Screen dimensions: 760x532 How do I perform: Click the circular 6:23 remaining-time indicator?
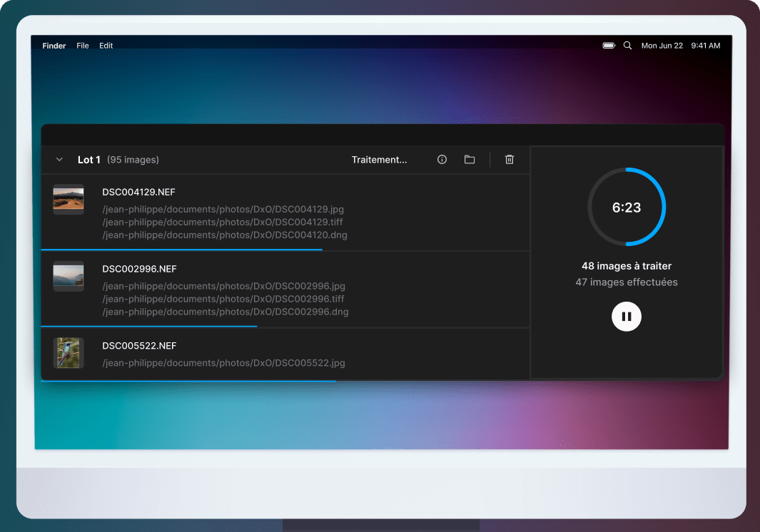coord(627,208)
